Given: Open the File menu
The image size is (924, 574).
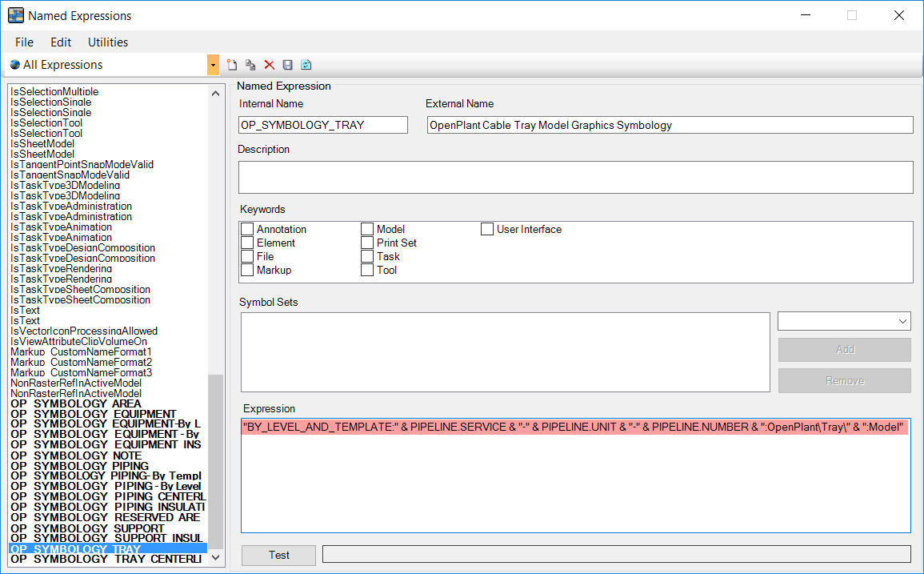Looking at the screenshot, I should [x=24, y=42].
